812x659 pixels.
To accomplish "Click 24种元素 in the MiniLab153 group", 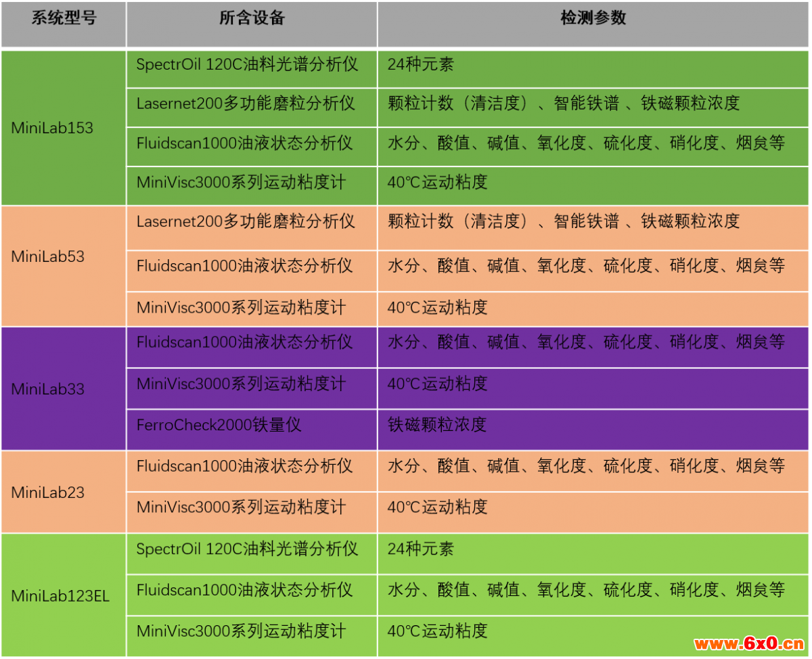I will click(x=593, y=68).
